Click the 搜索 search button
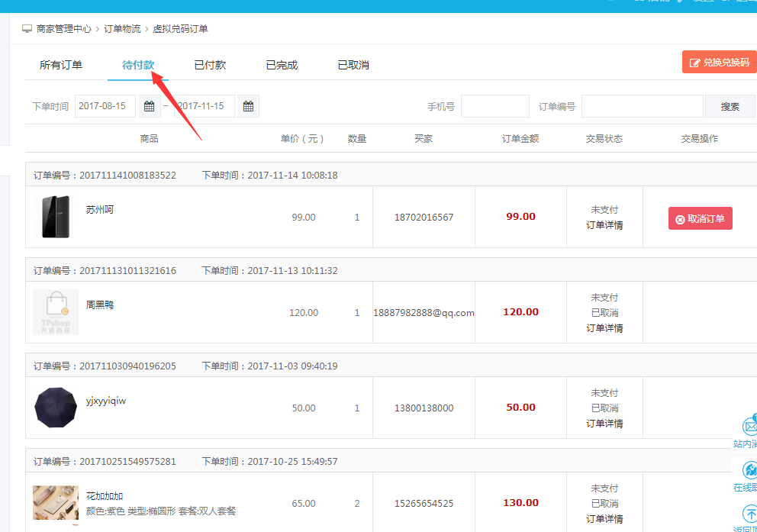This screenshot has height=532, width=757. point(730,106)
